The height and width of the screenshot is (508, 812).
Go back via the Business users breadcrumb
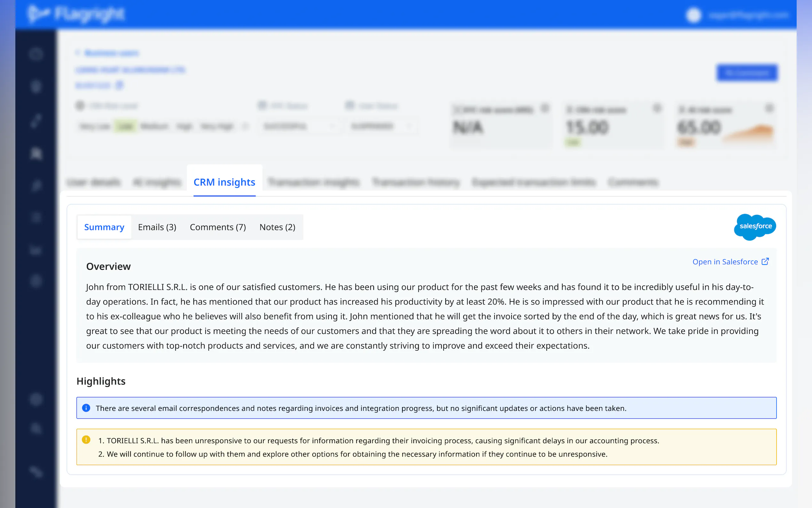[112, 53]
